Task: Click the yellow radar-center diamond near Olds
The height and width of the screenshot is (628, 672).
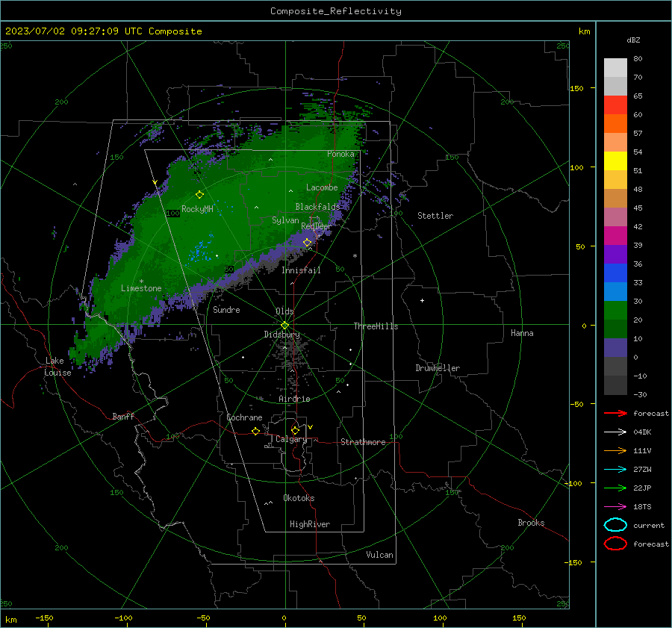Action: [284, 326]
